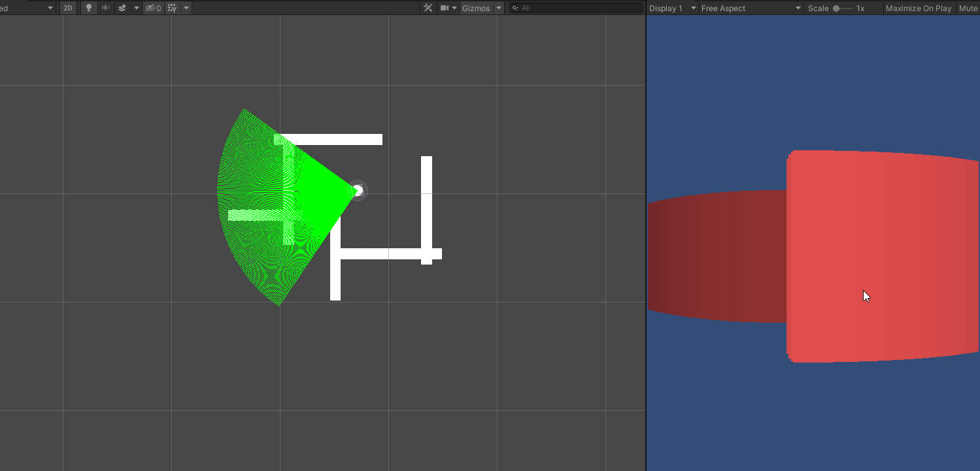Toggle scene audio with the speaker icon
This screenshot has width=980, height=471.
(x=107, y=8)
